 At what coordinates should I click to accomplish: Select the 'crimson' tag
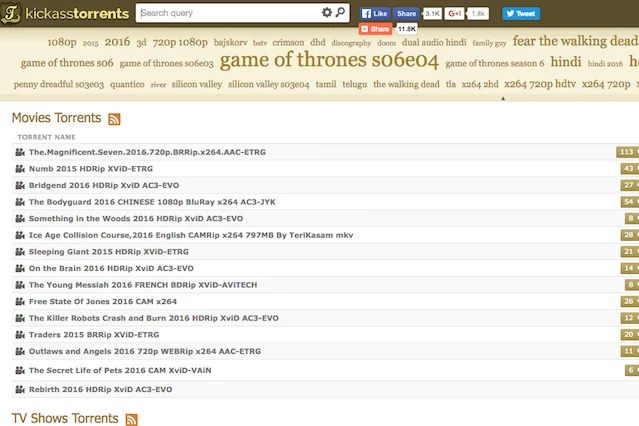[288, 42]
